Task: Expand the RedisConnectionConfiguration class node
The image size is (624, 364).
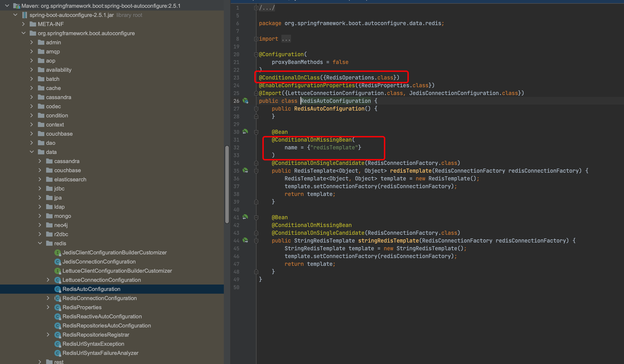Action: coord(48,298)
